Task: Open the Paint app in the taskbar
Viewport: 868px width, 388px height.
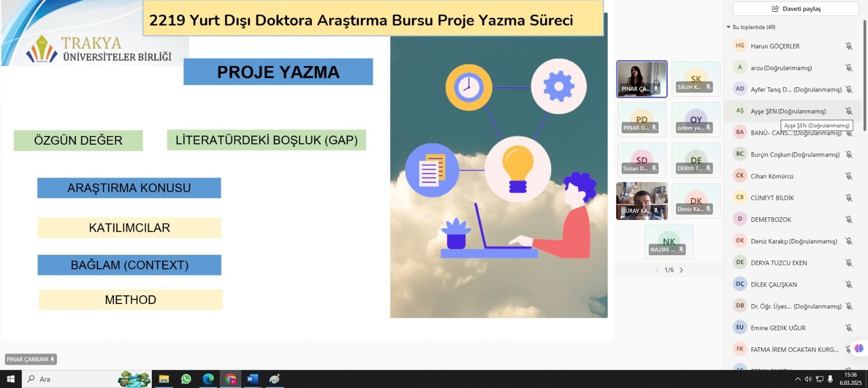Action: [275, 379]
